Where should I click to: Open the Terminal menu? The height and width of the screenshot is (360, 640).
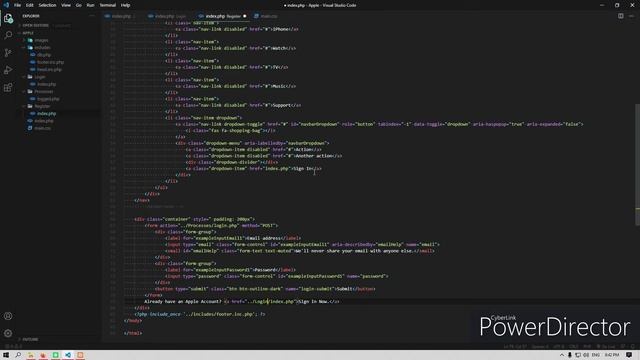pos(108,5)
